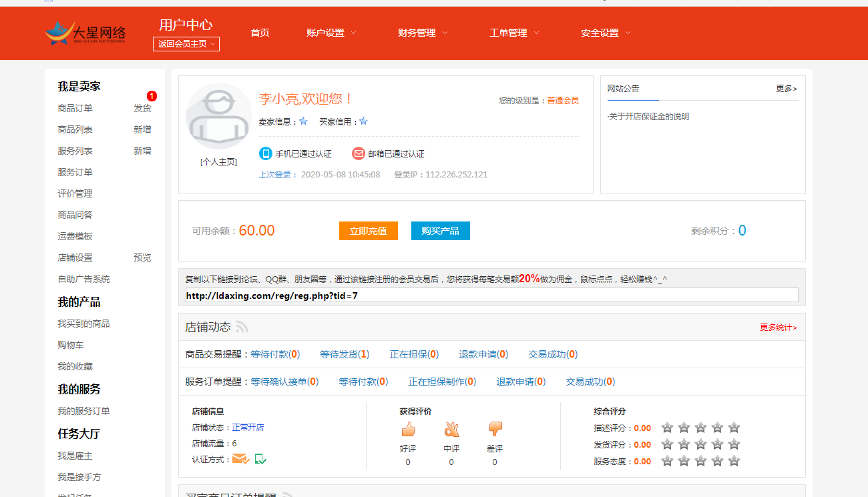Click 预览 next to 店铺设置
Viewport: 868px width, 497px height.
142,258
